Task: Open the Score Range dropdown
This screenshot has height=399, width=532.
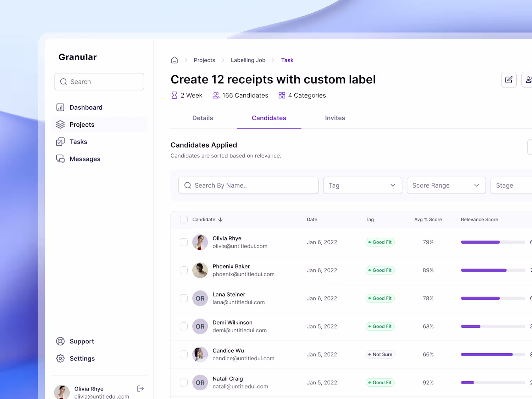Action: [446, 185]
